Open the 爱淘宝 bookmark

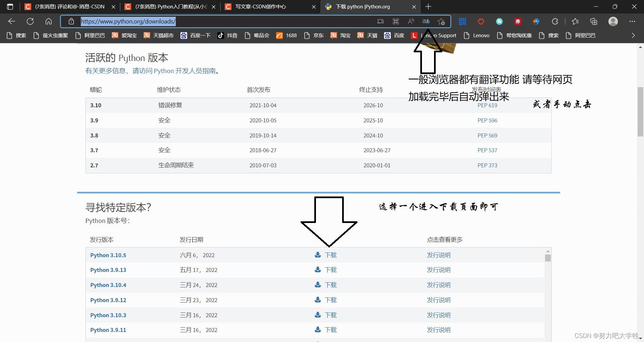click(x=124, y=36)
